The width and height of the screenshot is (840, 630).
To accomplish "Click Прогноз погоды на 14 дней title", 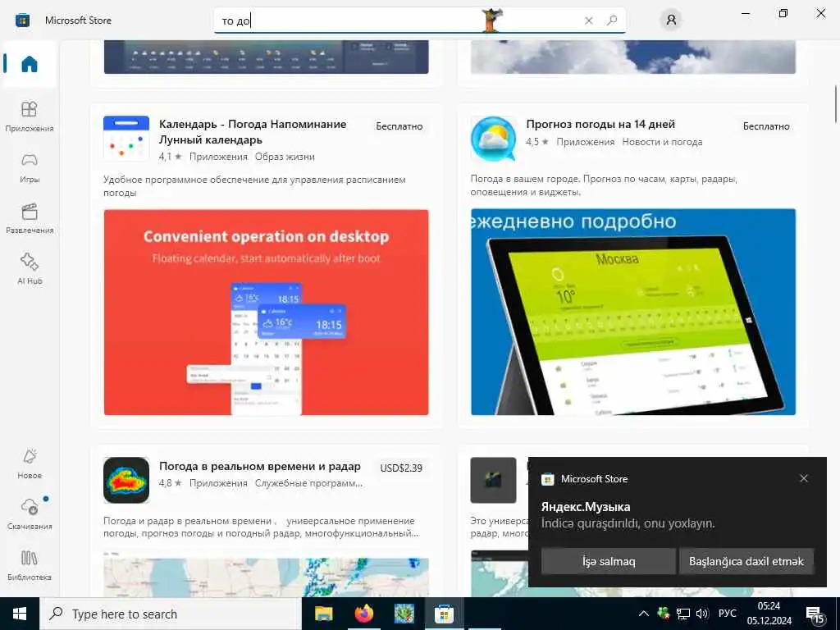I will point(600,125).
